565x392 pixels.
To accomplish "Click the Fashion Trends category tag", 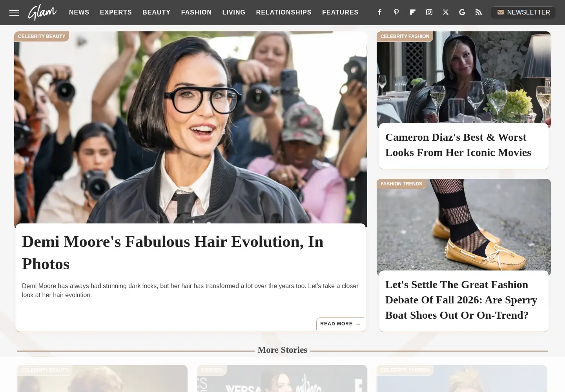I will pos(401,184).
